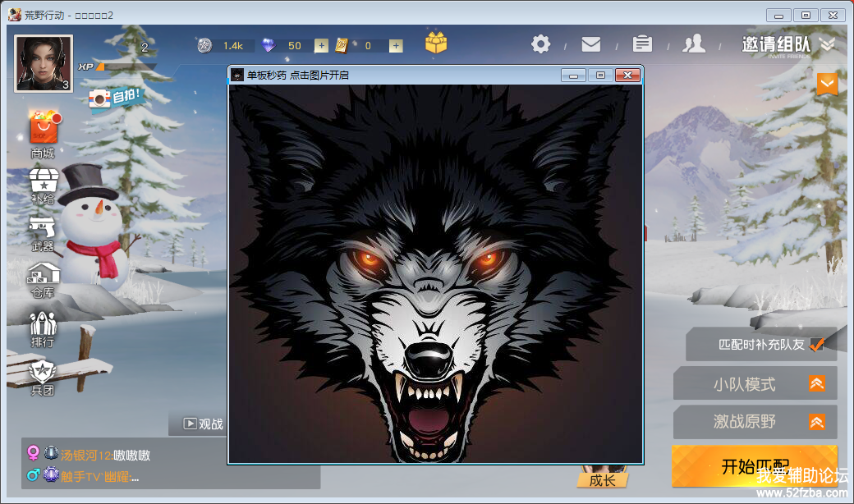This screenshot has width=854, height=504.
Task: Click chat message from 触手TV`幽耀
Action: (99, 477)
